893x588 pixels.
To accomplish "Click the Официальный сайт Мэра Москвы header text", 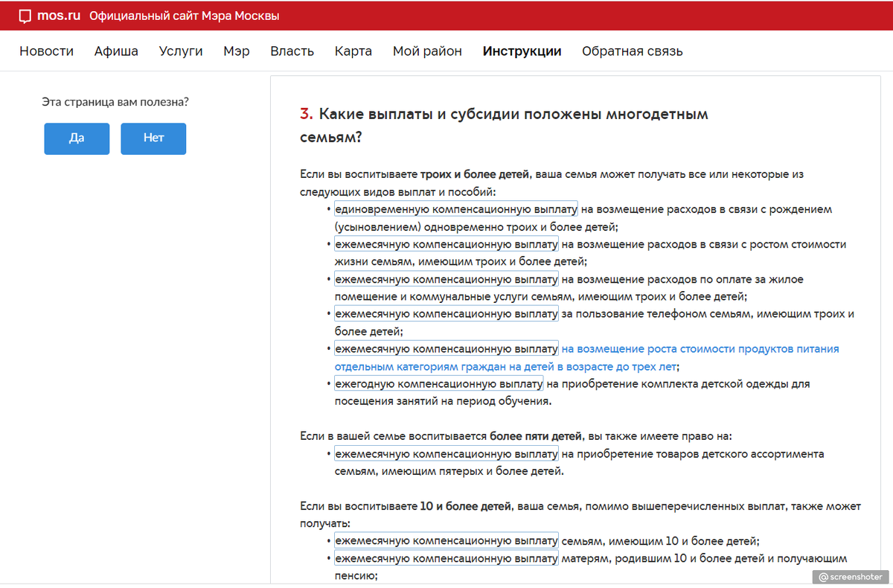I will (185, 16).
